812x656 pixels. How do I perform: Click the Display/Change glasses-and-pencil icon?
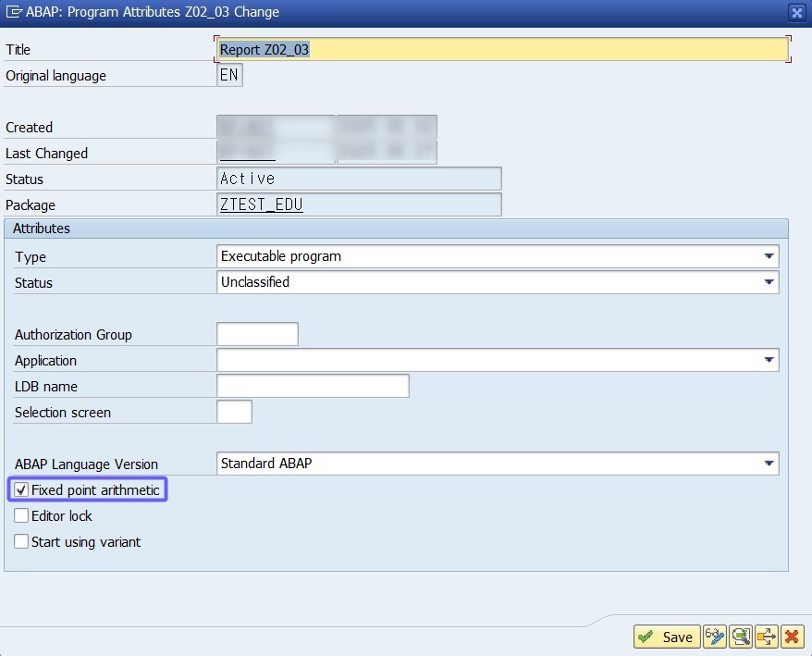[x=715, y=637]
